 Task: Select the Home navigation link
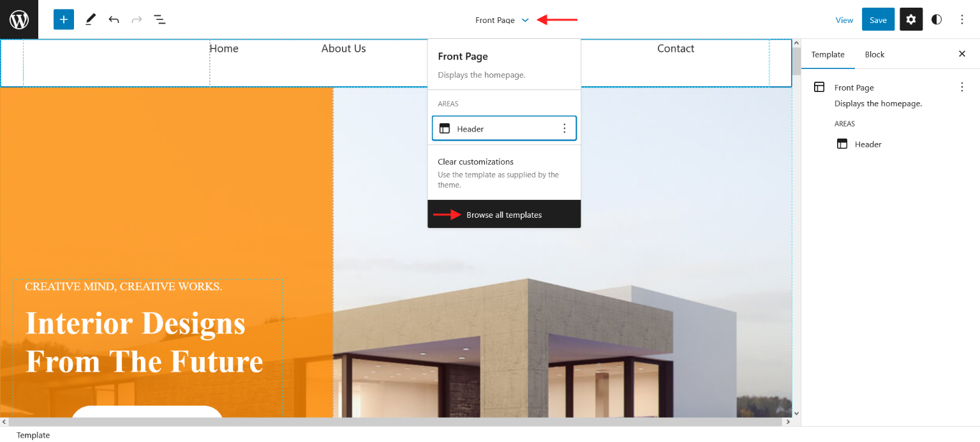coord(224,49)
